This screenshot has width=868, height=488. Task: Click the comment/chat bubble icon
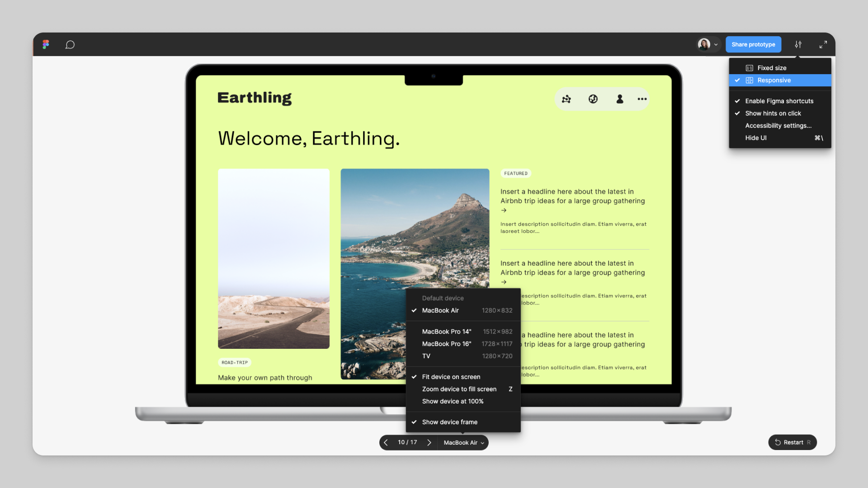[71, 44]
